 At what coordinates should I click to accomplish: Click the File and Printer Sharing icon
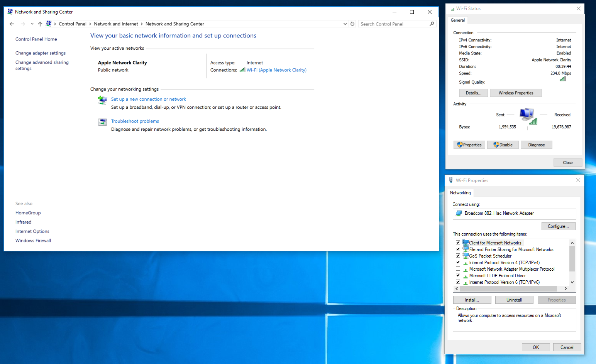(466, 249)
